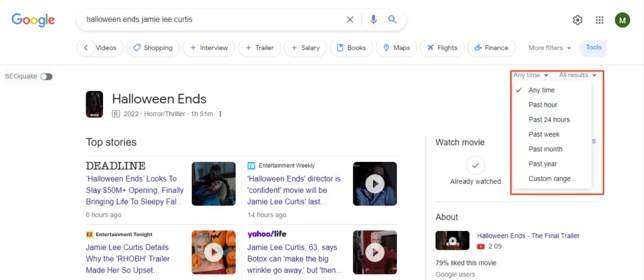Screen dimensions: 644x280
Task: Add Salary to the search
Action: pyautogui.click(x=305, y=48)
